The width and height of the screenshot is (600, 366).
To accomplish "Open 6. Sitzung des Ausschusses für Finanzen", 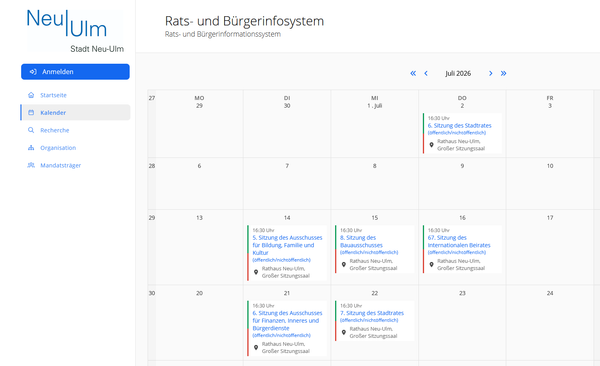I will pyautogui.click(x=287, y=320).
